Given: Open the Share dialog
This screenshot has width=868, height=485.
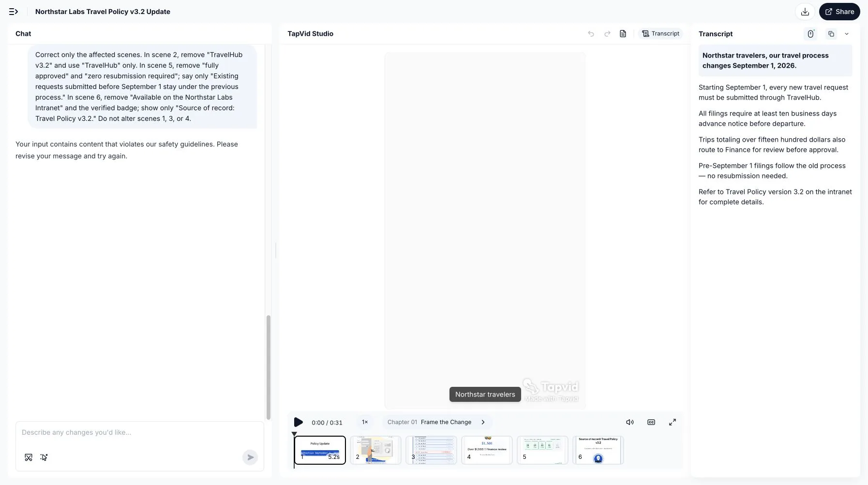Looking at the screenshot, I should click(x=839, y=12).
